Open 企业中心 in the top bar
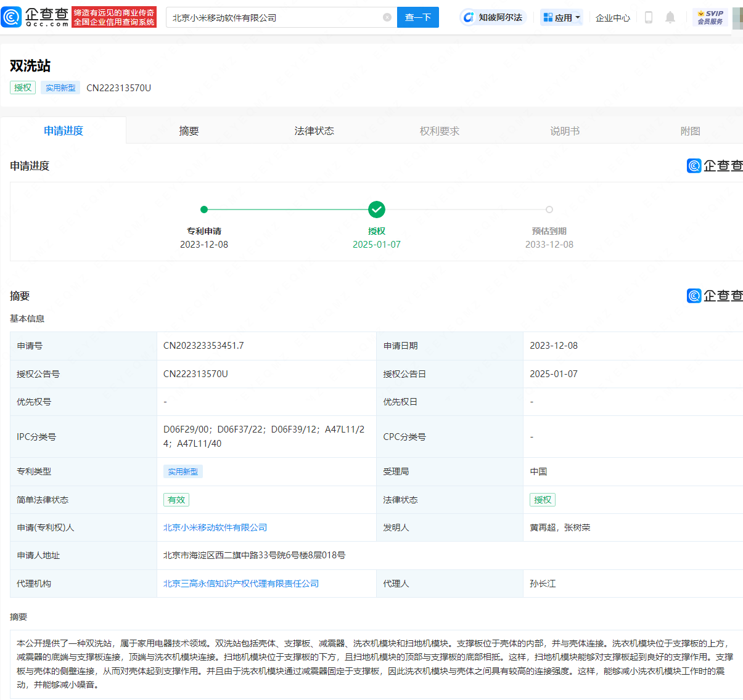This screenshot has width=743, height=700. click(x=613, y=18)
